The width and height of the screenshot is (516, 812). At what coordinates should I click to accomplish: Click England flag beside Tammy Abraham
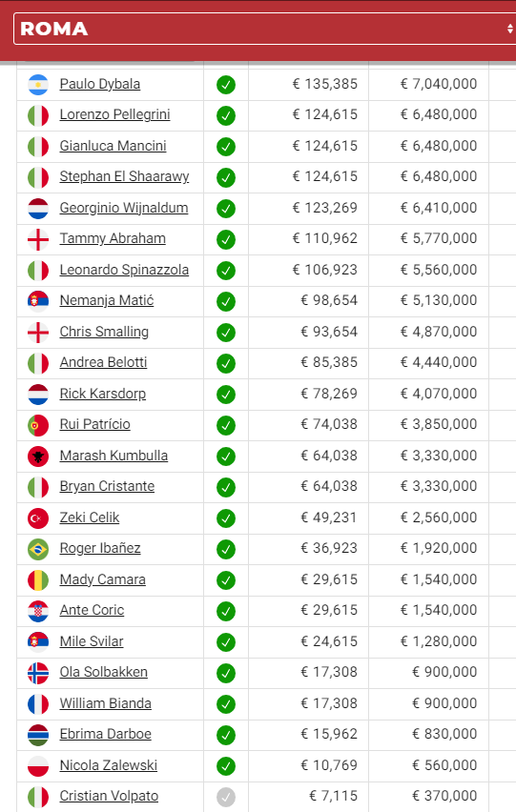pyautogui.click(x=38, y=239)
